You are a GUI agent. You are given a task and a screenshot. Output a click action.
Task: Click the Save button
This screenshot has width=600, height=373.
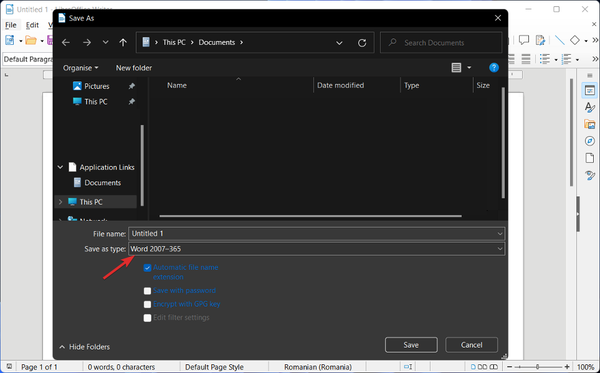(x=411, y=345)
